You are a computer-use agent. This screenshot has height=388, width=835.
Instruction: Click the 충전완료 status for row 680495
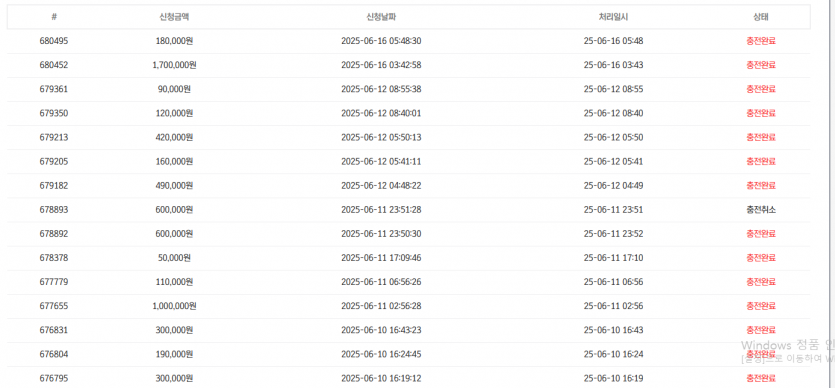[761, 41]
